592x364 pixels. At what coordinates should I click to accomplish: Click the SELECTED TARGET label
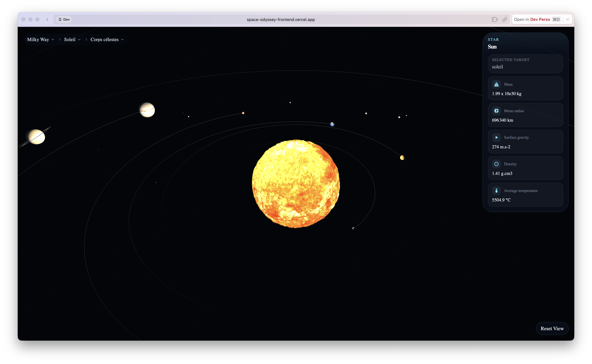(511, 60)
